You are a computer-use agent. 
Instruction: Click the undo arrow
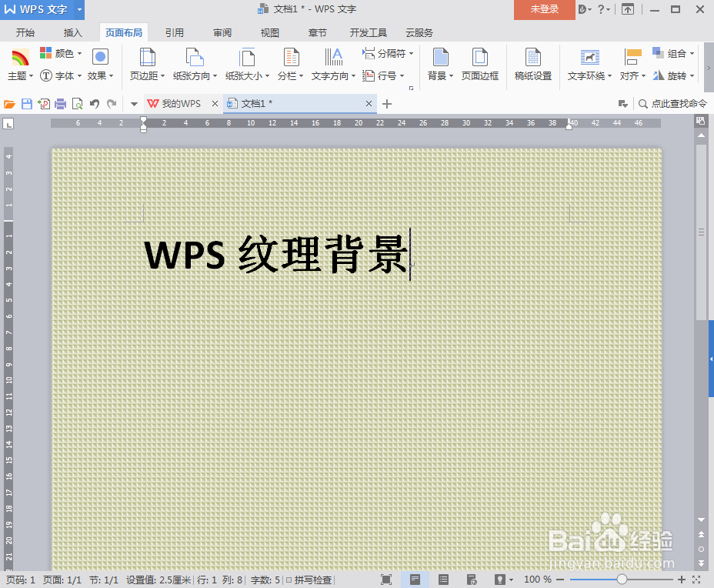95,105
